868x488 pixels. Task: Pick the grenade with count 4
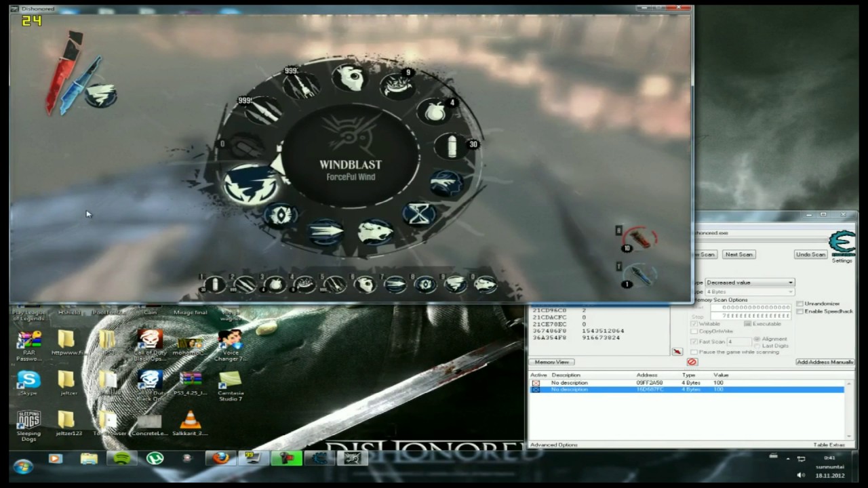[x=435, y=113]
